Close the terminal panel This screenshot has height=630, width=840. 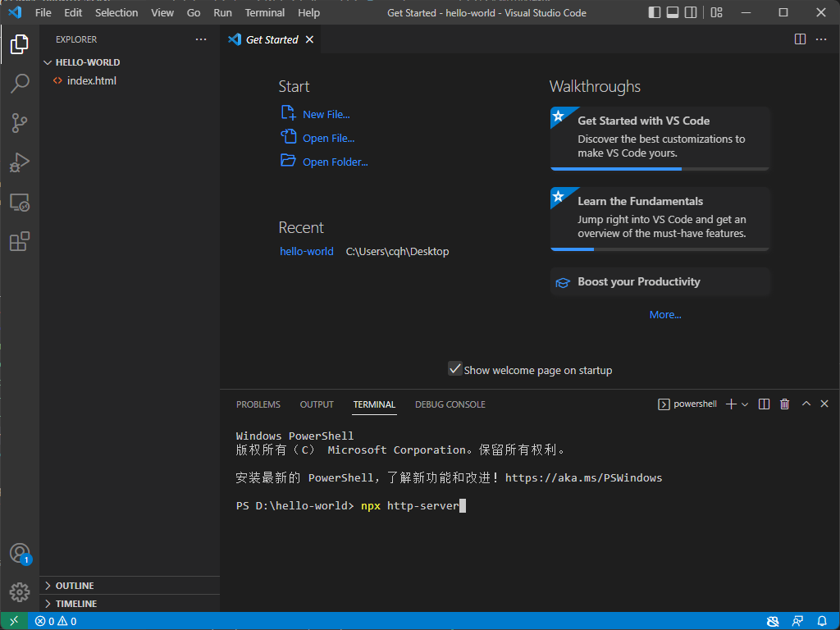[824, 404]
